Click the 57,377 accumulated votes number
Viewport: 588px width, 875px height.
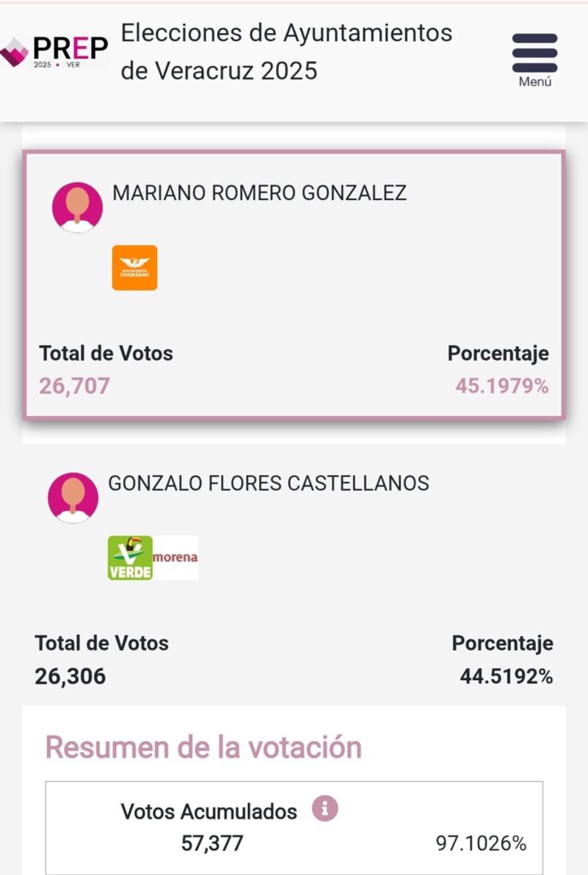coord(213,843)
